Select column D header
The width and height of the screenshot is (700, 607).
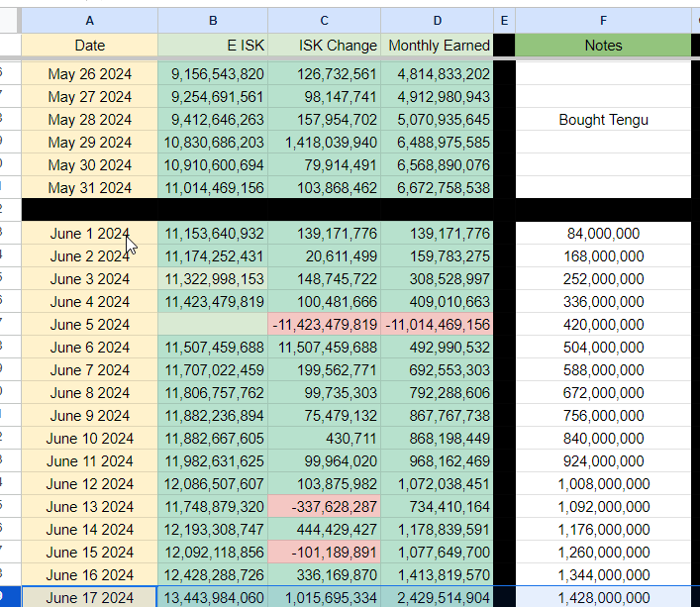[x=437, y=20]
